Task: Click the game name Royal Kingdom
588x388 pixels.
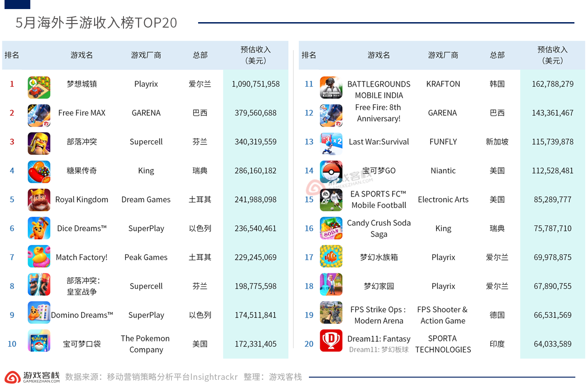Action: 82,199
